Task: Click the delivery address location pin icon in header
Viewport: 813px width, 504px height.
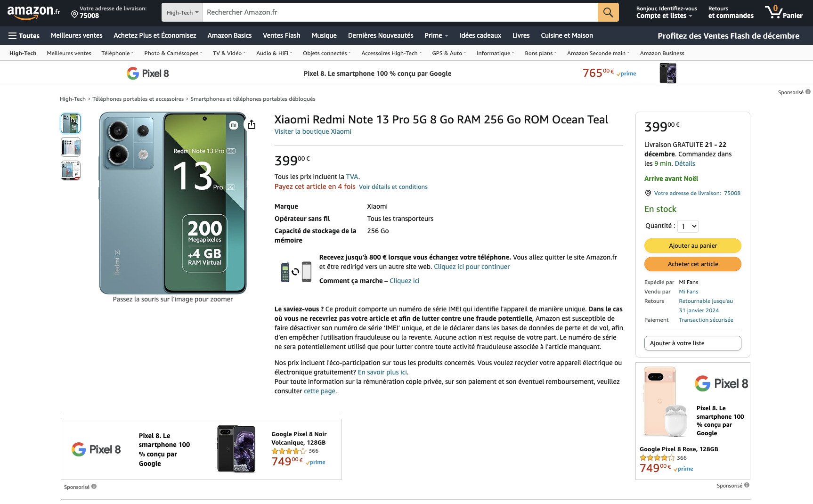Action: pyautogui.click(x=74, y=15)
